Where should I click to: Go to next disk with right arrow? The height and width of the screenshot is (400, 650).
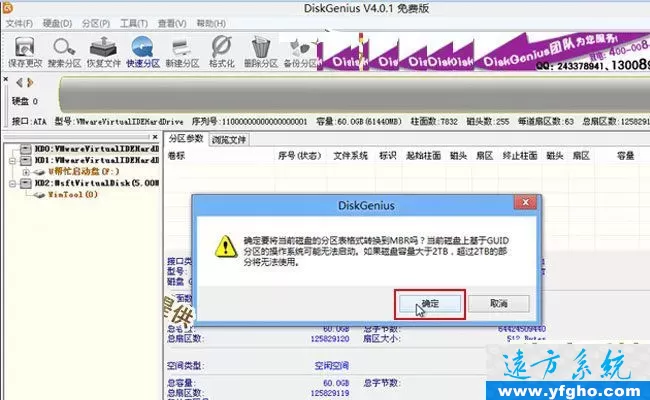pyautogui.click(x=30, y=82)
